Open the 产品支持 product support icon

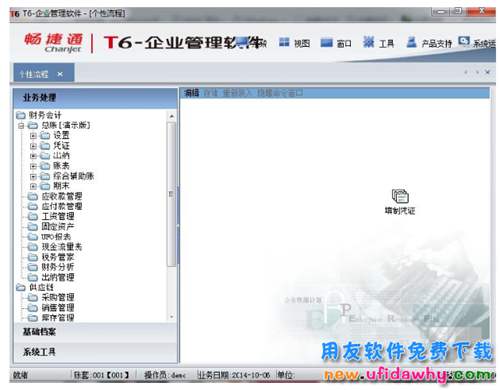(x=411, y=42)
